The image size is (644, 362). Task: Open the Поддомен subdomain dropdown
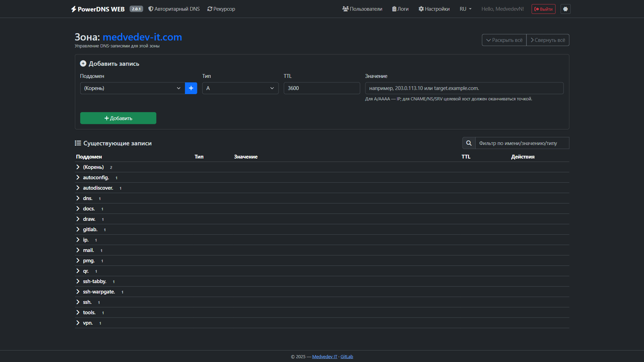132,88
